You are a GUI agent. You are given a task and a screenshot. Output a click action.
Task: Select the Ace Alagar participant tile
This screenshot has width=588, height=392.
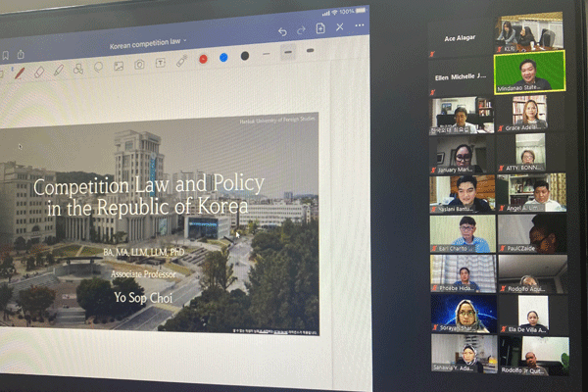(460, 38)
